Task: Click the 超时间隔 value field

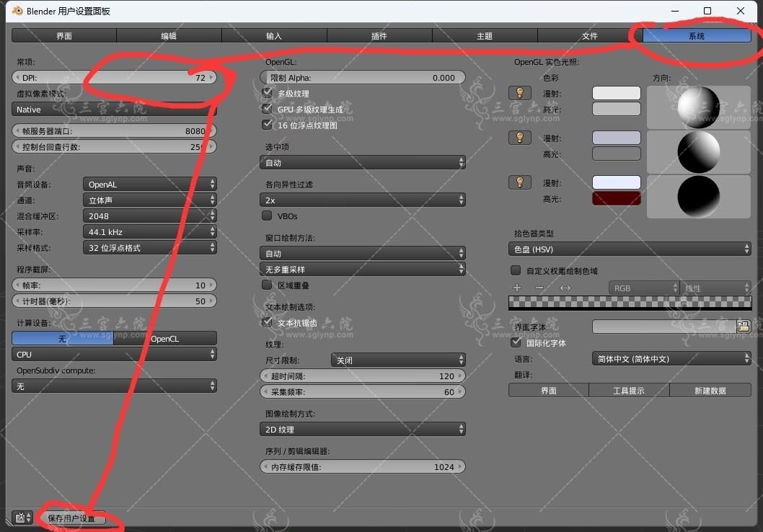Action: click(363, 376)
